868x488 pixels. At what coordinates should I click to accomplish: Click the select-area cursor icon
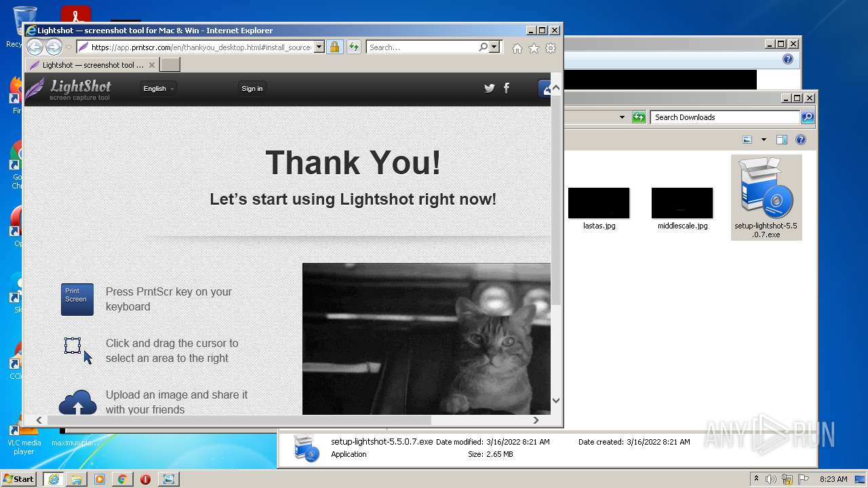tap(78, 350)
